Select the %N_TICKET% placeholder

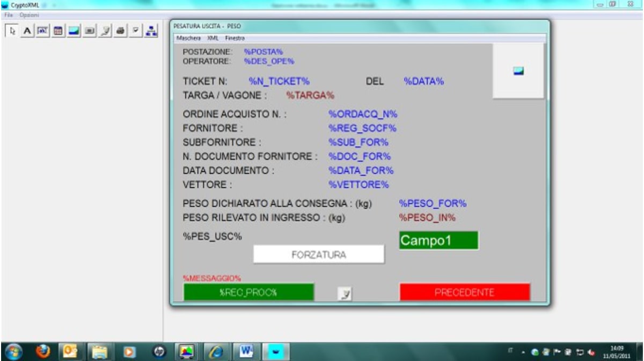pyautogui.click(x=279, y=82)
